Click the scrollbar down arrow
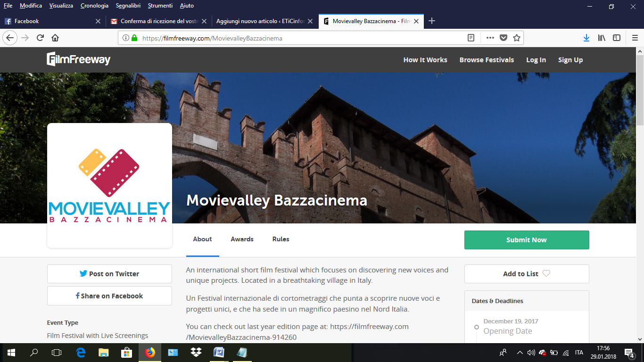This screenshot has height=362, width=644. coord(640,339)
